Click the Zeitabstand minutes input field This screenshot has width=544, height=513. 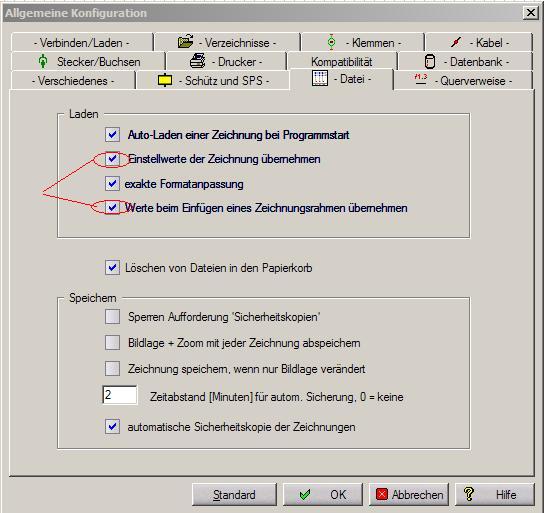click(120, 395)
